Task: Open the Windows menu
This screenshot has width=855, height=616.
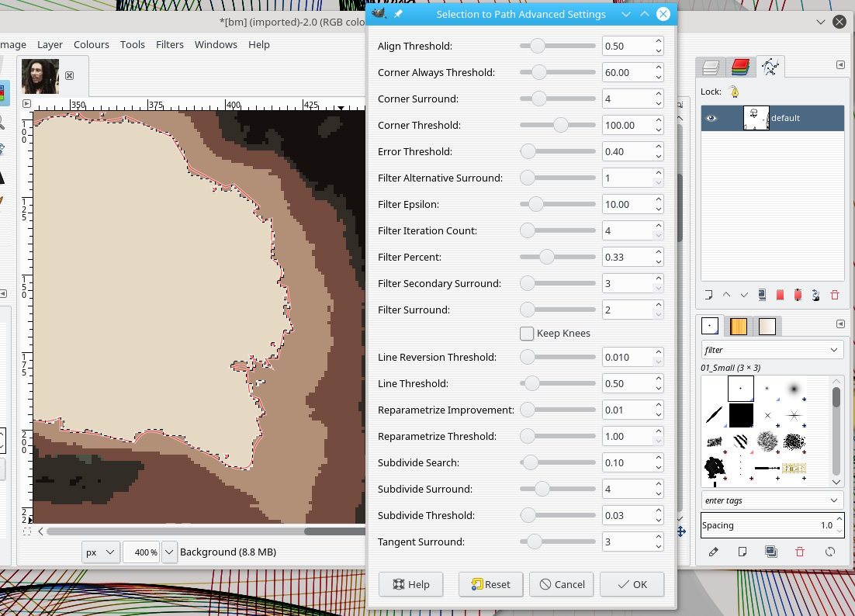Action: (216, 44)
